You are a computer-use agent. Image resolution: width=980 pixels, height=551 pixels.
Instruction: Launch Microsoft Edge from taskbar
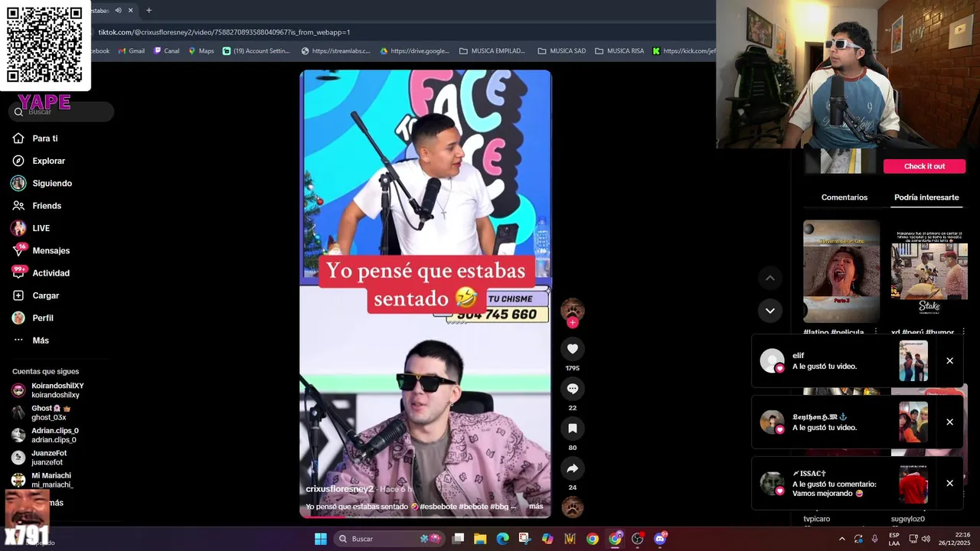(502, 539)
